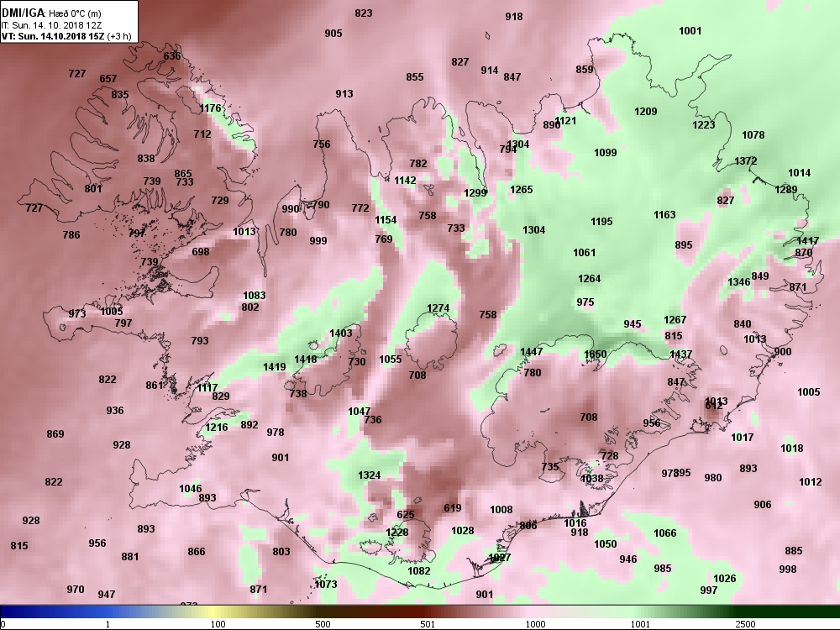840x630 pixels.
Task: Click the map value 1346
Action: [738, 282]
